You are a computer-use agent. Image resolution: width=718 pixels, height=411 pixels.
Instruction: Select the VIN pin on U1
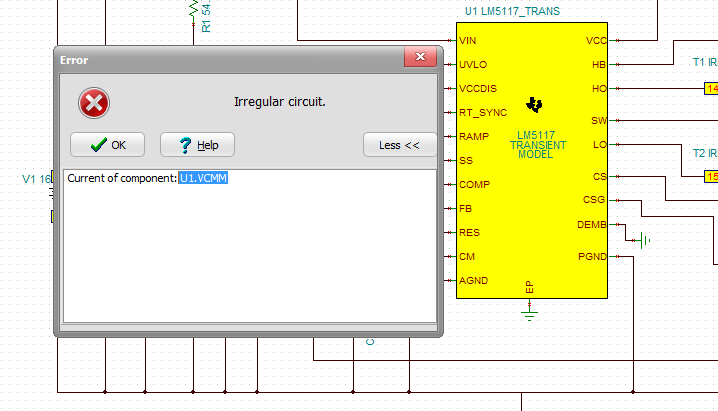[x=468, y=40]
